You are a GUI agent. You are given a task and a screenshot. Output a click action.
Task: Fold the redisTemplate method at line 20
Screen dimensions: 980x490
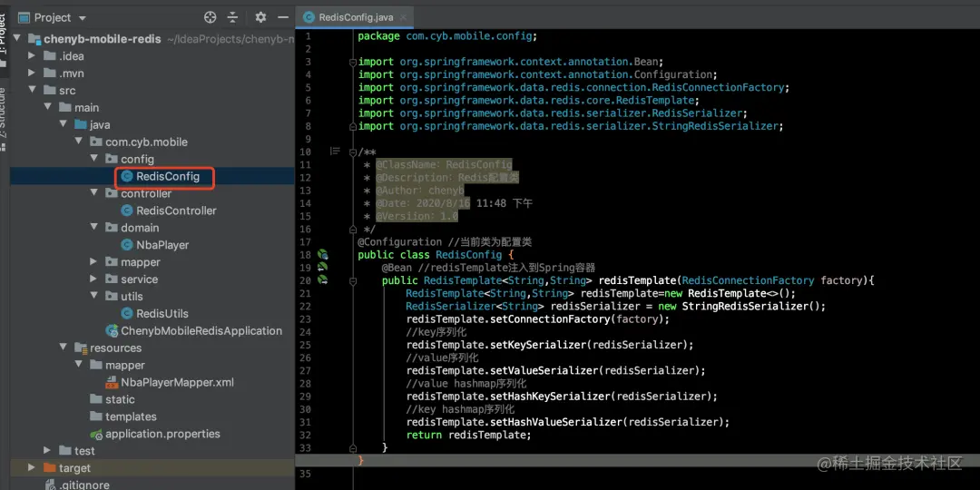pos(352,280)
